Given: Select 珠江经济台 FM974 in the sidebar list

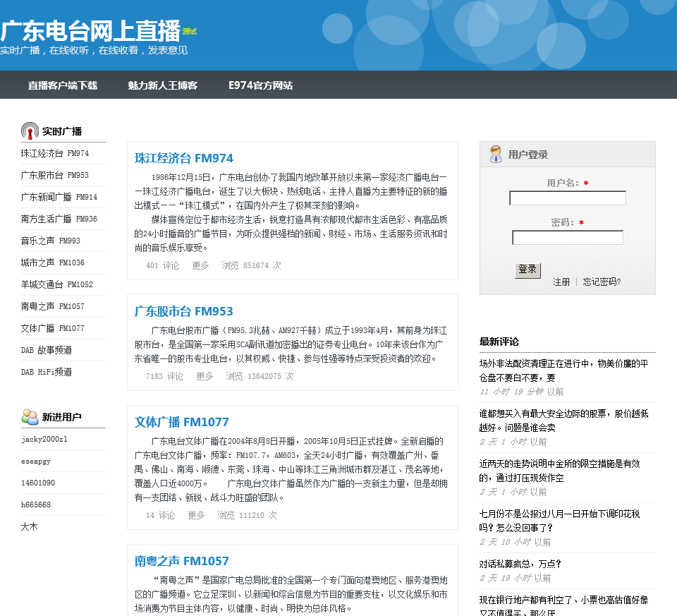Looking at the screenshot, I should point(55,153).
